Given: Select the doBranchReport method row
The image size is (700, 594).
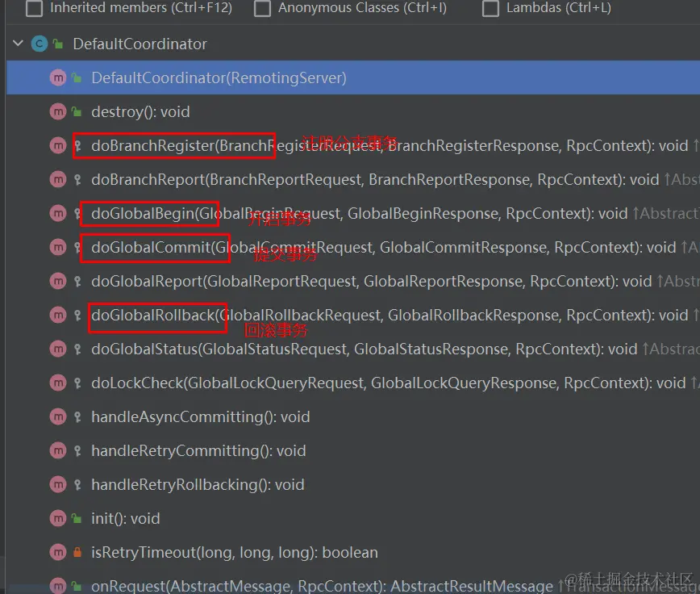Looking at the screenshot, I should point(353,179).
